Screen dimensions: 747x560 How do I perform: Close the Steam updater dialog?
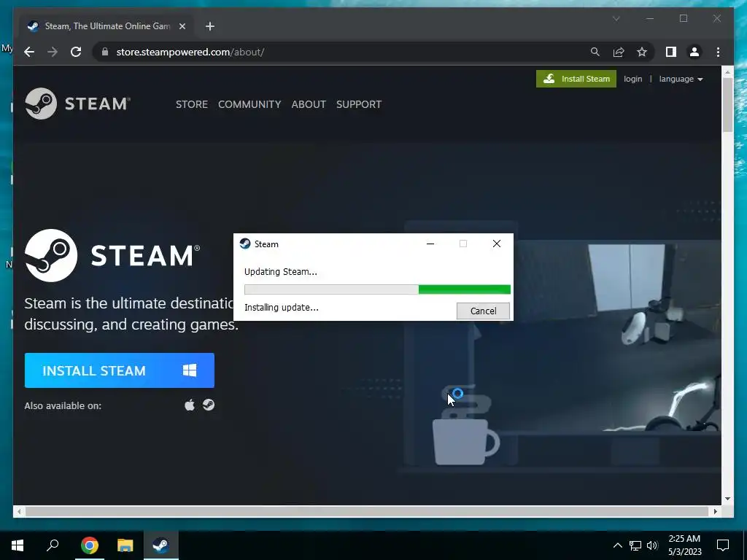point(496,244)
